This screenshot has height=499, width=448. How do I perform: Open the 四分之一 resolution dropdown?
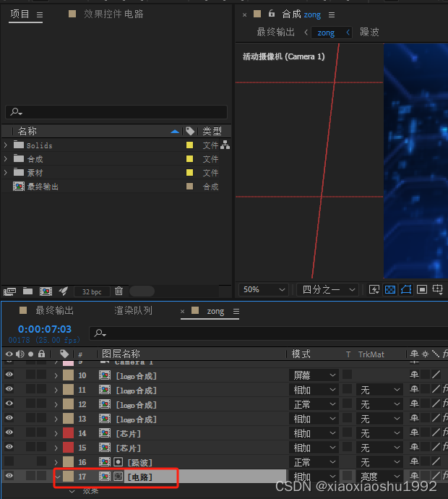tap(328, 289)
